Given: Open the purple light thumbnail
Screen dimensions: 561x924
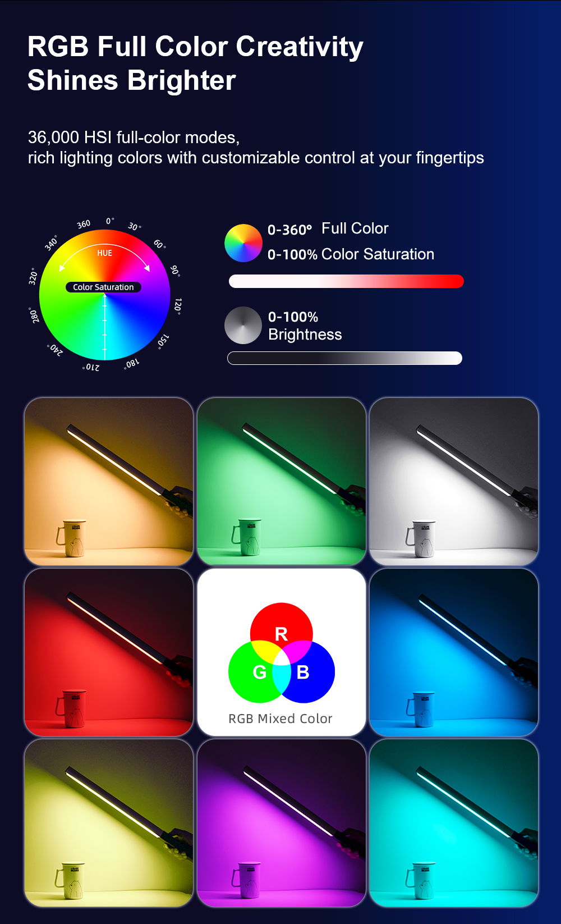Looking at the screenshot, I should [x=282, y=823].
